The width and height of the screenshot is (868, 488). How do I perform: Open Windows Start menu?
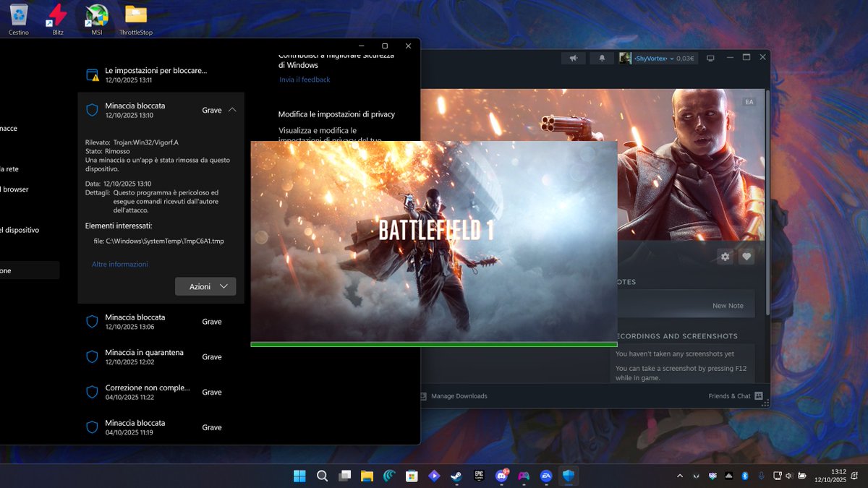[299, 476]
